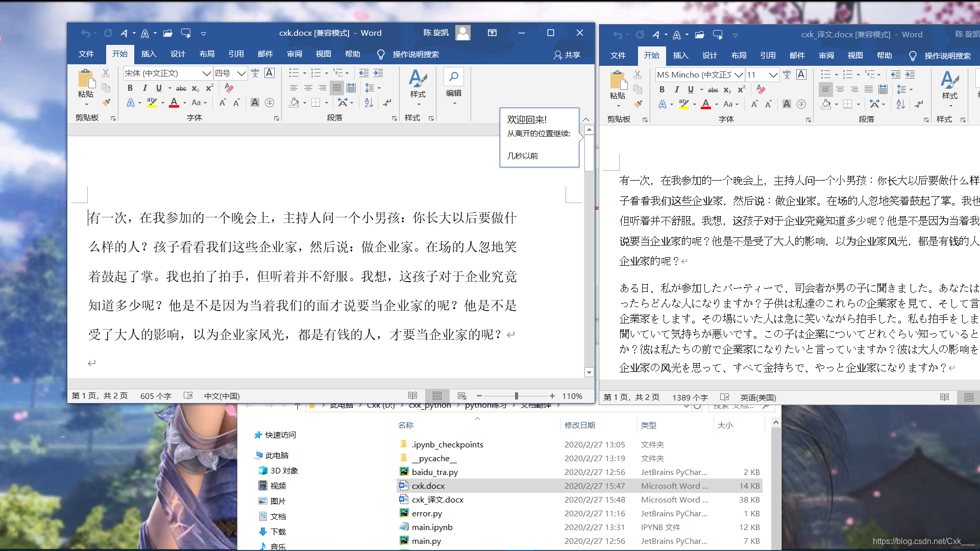Click the Format Painter icon in left Word
The height and width of the screenshot is (551, 980).
[106, 102]
